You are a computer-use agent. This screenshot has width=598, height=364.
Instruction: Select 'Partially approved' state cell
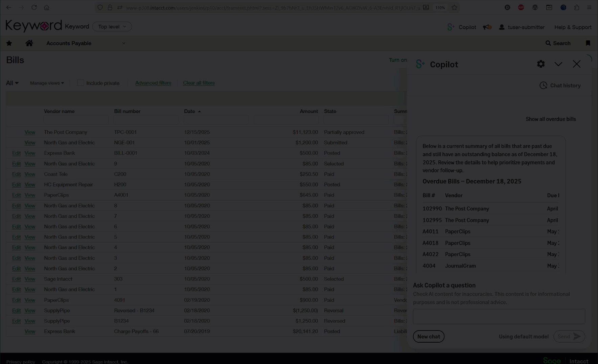[x=344, y=132]
